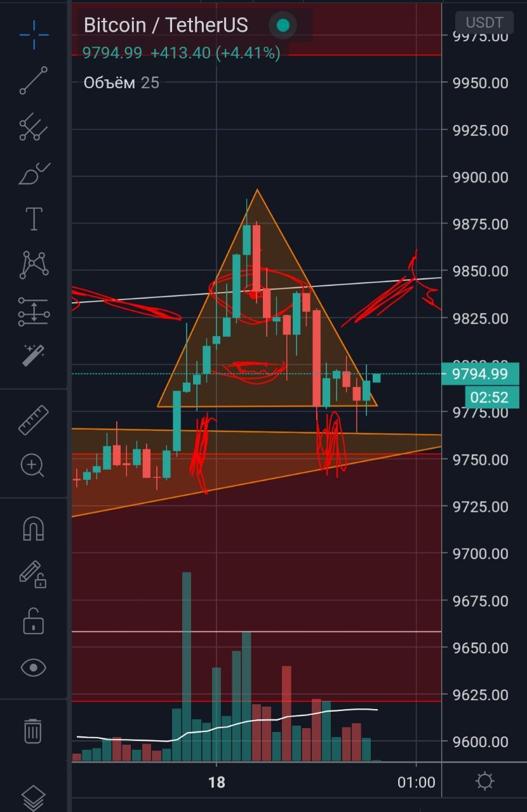Toggle stay in drawing mode
The height and width of the screenshot is (812, 527).
point(33,574)
